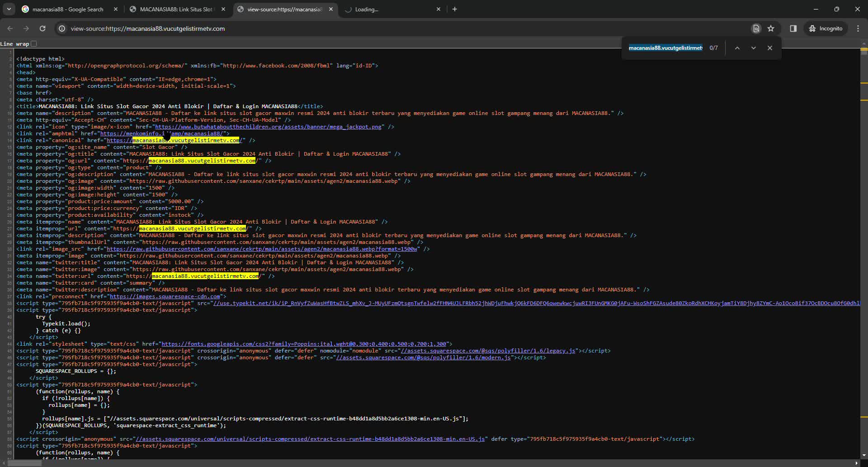Go to next find result
Screen dimensions: 868x467
coord(754,48)
